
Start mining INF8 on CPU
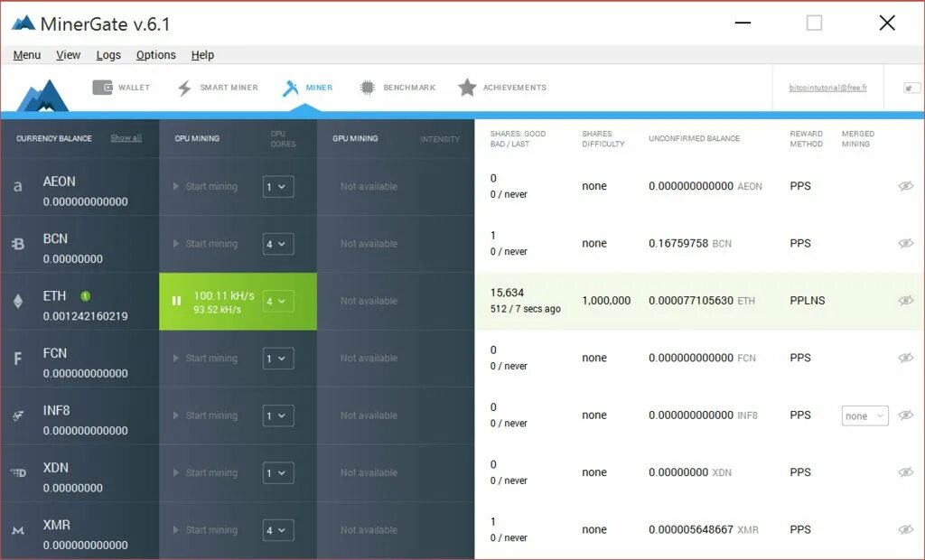point(205,415)
